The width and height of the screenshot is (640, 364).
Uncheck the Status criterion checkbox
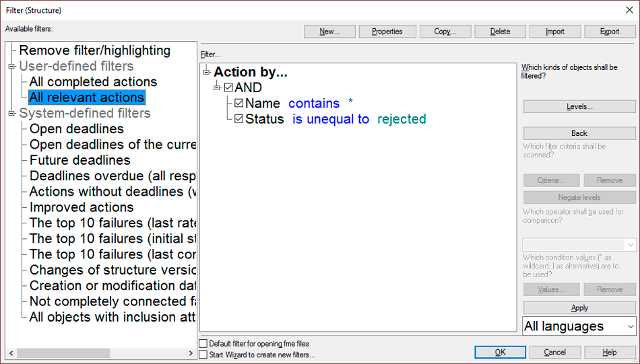click(x=238, y=118)
